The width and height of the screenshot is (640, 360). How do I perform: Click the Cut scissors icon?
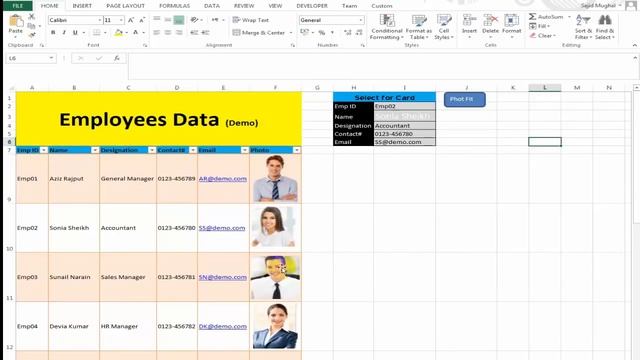[31, 17]
